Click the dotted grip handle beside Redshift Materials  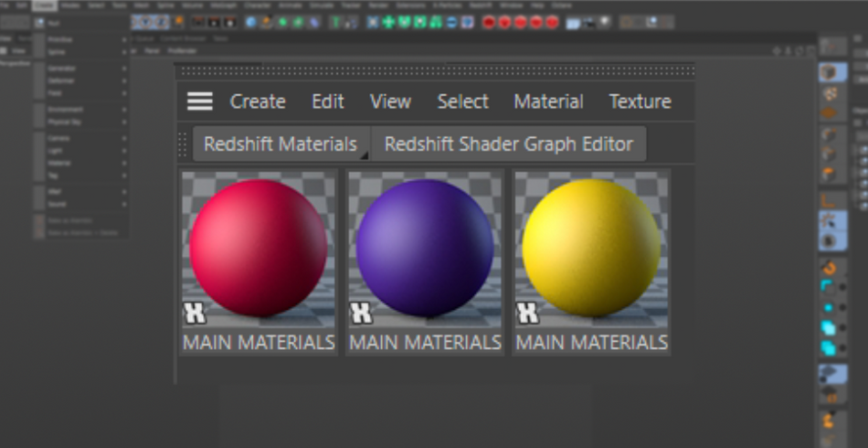click(x=183, y=144)
